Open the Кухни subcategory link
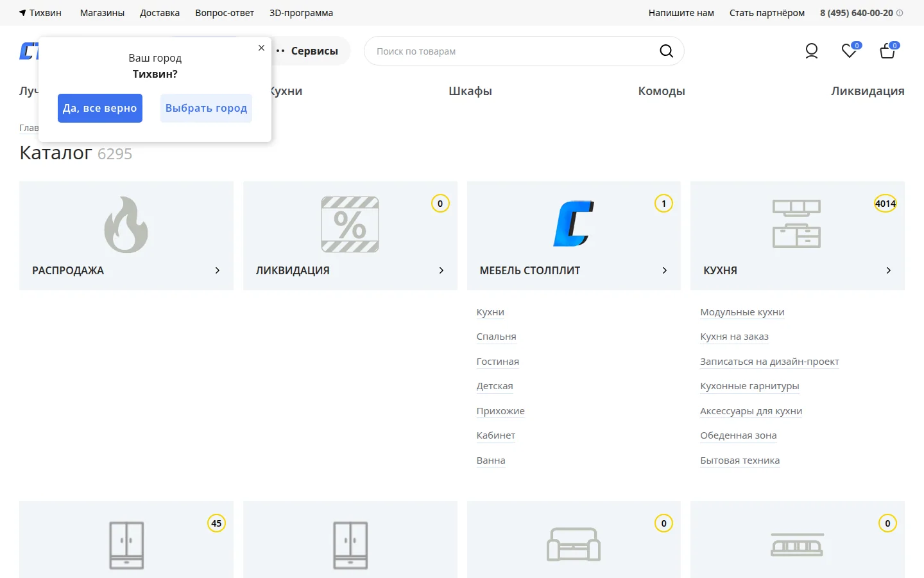Viewport: 924px width, 578px height. click(x=490, y=312)
